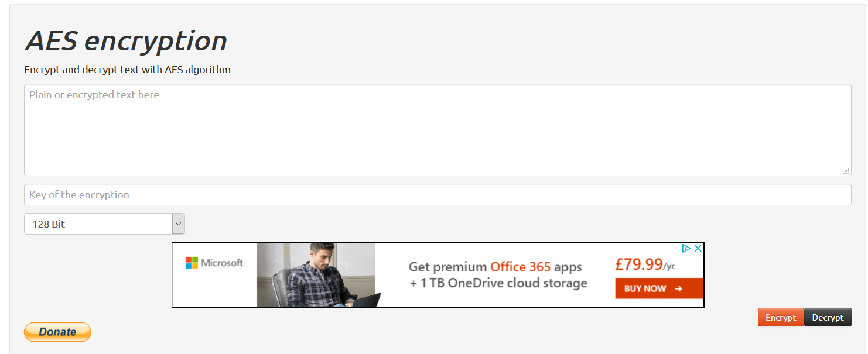The width and height of the screenshot is (868, 354).
Task: Click the orange Encrypt button
Action: click(781, 317)
